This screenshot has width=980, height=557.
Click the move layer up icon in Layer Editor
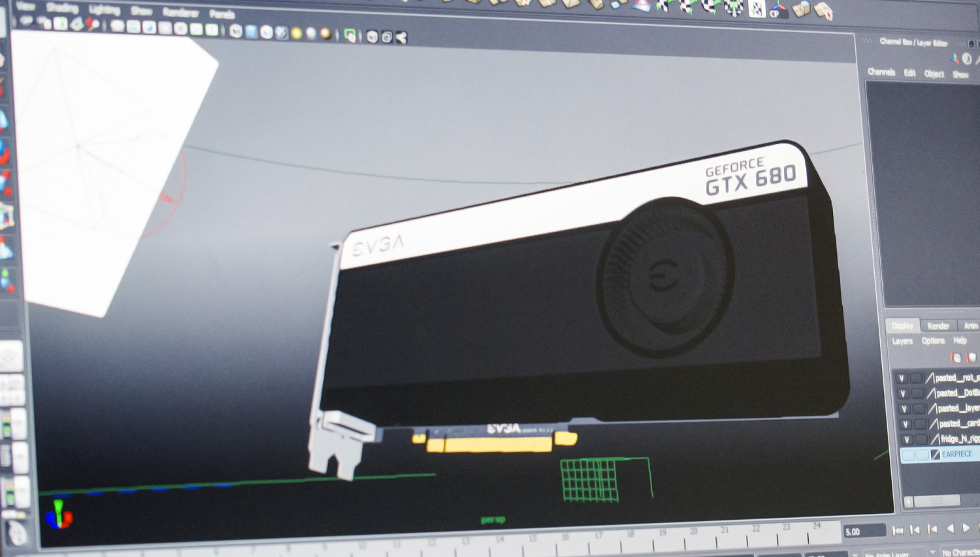(956, 358)
